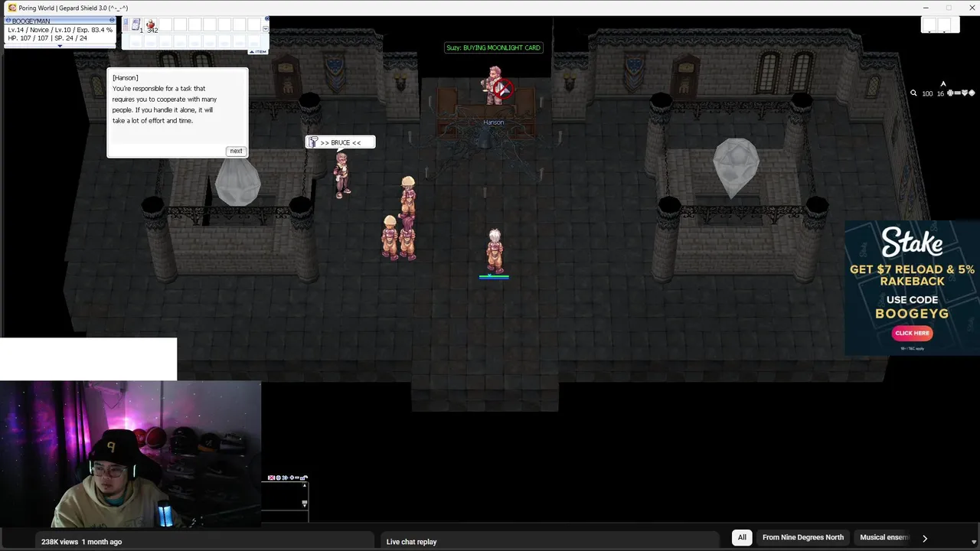Select the 'Musical ensem' chip
The width and height of the screenshot is (980, 551).
884,537
